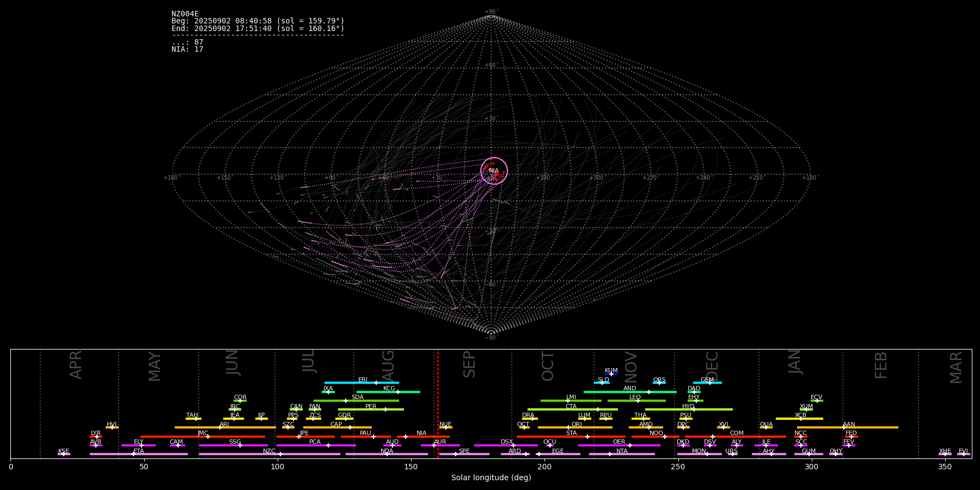Click the Beg: 20250902 08:40:58 line

click(258, 21)
